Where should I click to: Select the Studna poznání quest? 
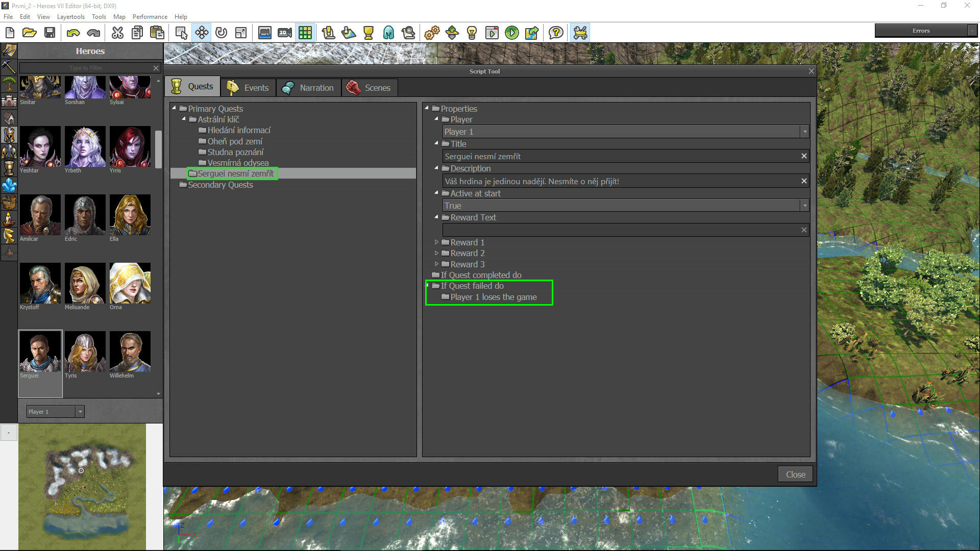[x=235, y=152]
